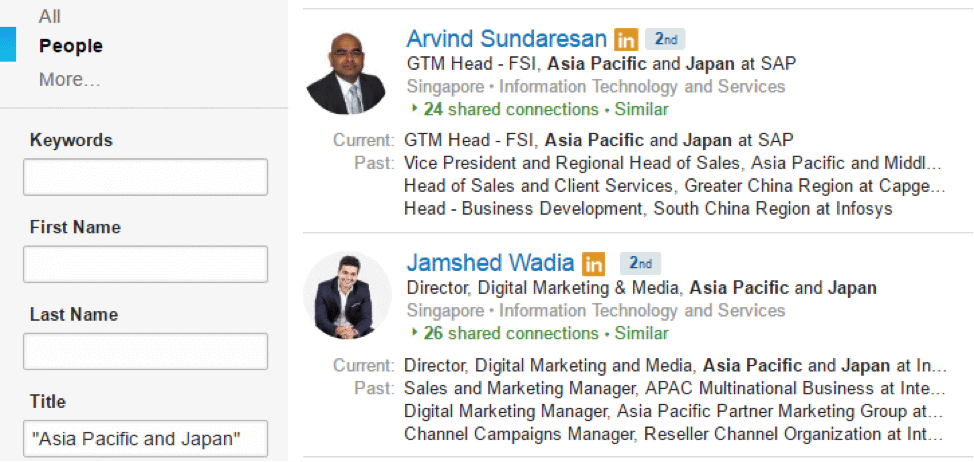
Task: Select the All search filter
Action: [49, 17]
